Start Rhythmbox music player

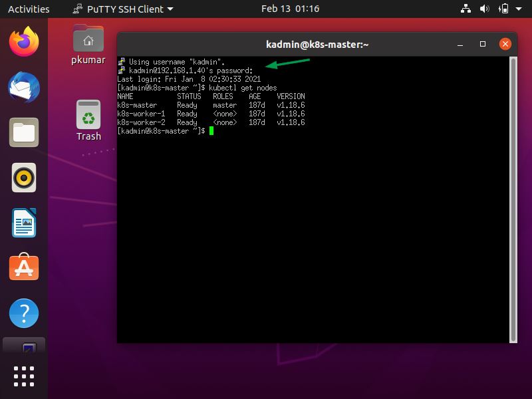(24, 178)
